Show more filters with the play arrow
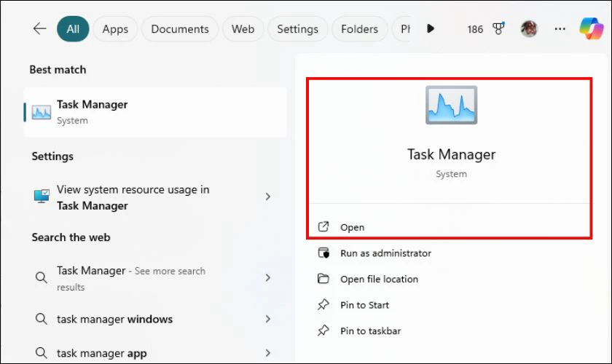This screenshot has width=612, height=364. [x=431, y=28]
